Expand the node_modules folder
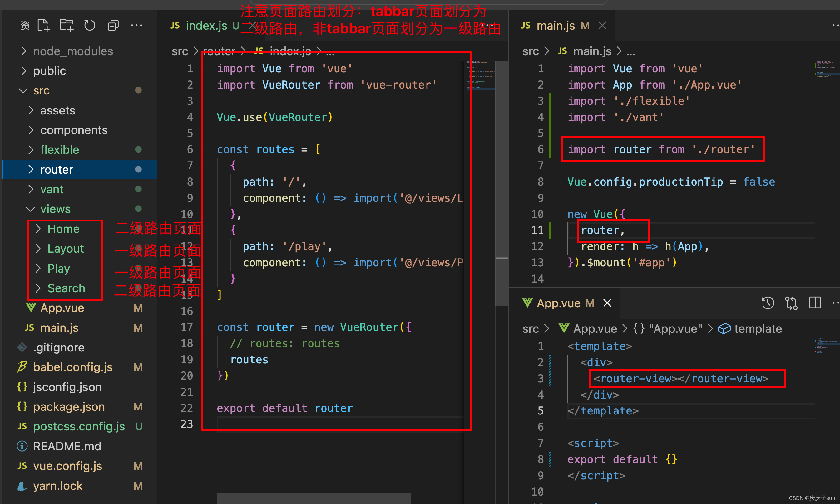The width and height of the screenshot is (840, 504). [73, 51]
